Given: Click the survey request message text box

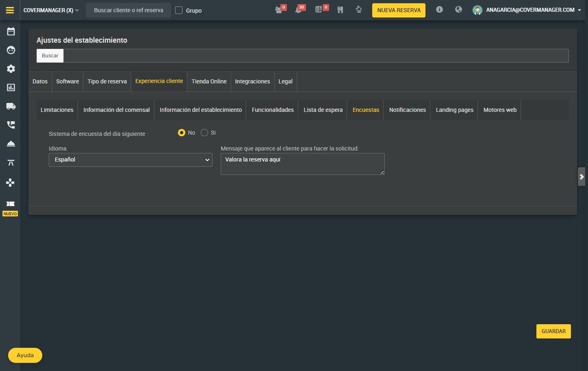Looking at the screenshot, I should (x=302, y=164).
